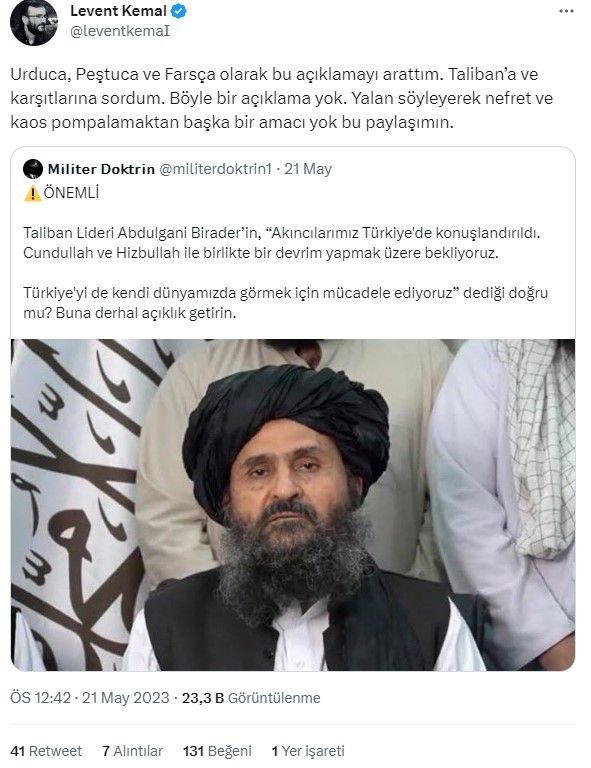This screenshot has width=591, height=768.
Task: Enlarge the Taliban leader photo
Action: pos(293,505)
